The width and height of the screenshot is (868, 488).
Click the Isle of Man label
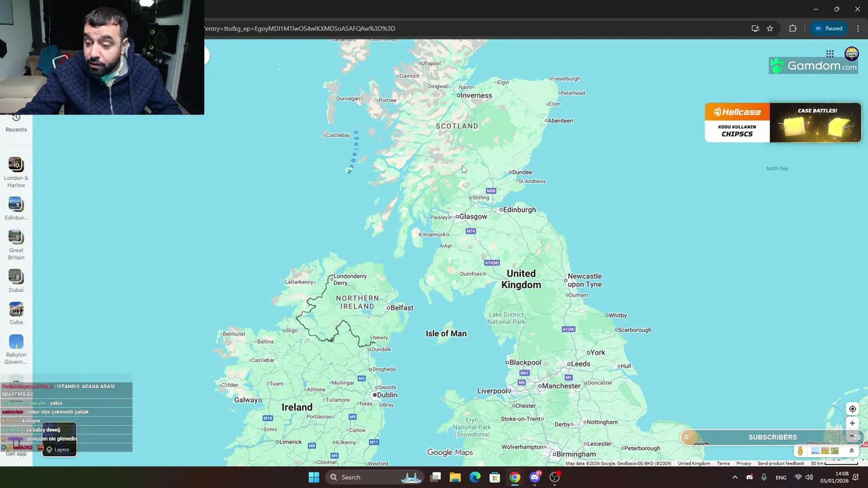(446, 333)
